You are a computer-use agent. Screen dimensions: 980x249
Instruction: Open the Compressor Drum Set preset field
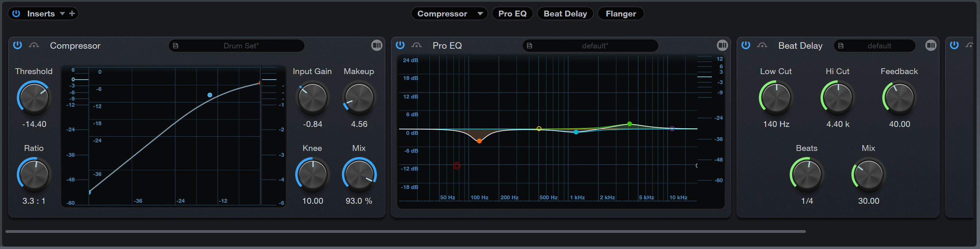point(236,46)
